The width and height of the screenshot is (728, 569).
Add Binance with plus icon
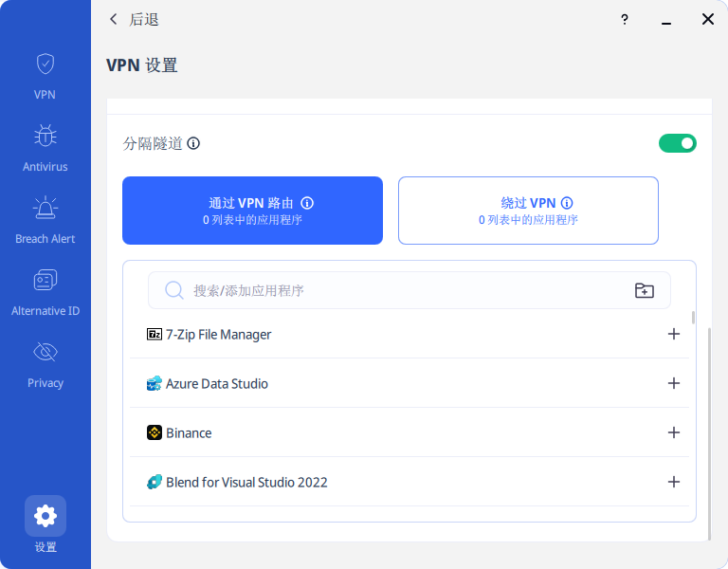674,432
